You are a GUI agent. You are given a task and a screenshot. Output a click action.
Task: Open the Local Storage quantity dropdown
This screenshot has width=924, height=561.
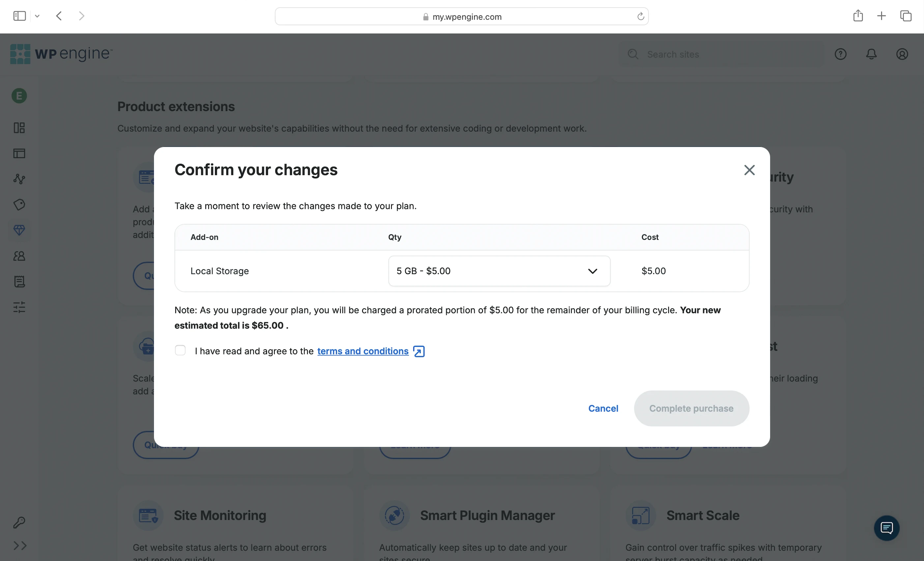point(499,271)
